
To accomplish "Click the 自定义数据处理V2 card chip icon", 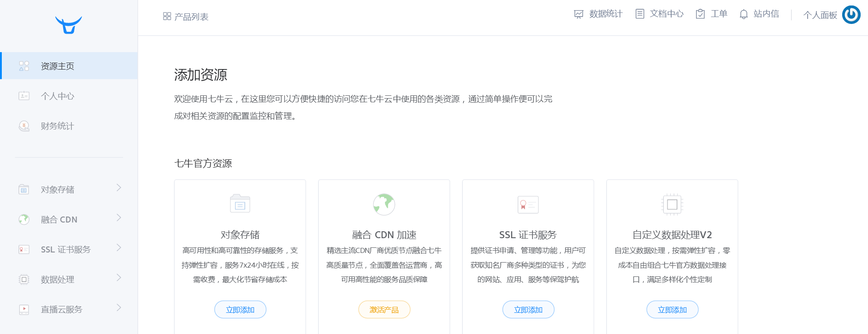I will [672, 205].
